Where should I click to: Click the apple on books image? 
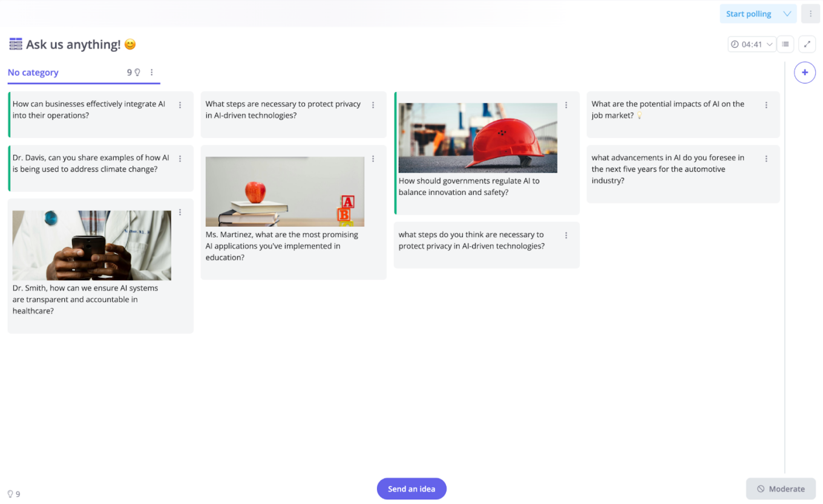tap(284, 192)
